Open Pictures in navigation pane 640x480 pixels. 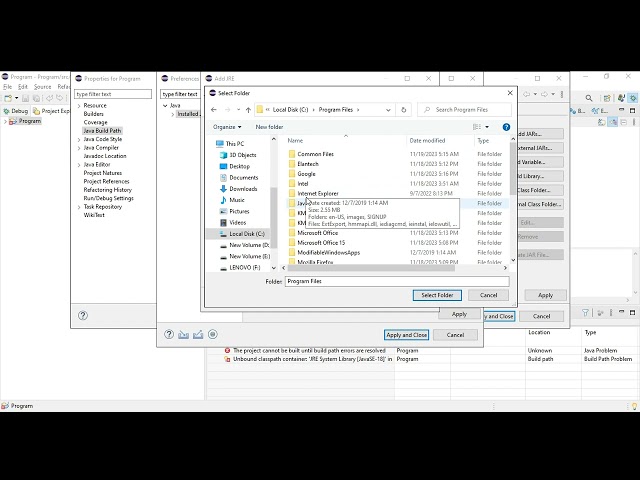tap(239, 211)
